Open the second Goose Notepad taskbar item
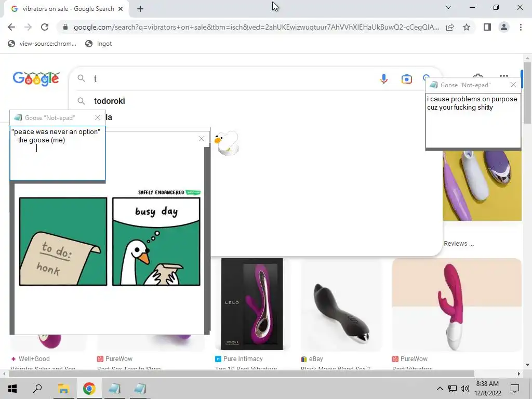The image size is (532, 399). [140, 389]
